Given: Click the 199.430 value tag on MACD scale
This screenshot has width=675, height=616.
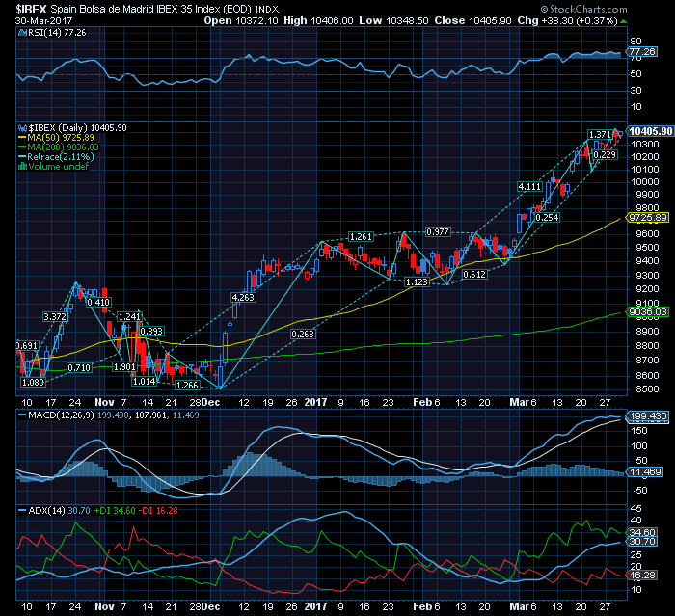Looking at the screenshot, I should (x=648, y=416).
